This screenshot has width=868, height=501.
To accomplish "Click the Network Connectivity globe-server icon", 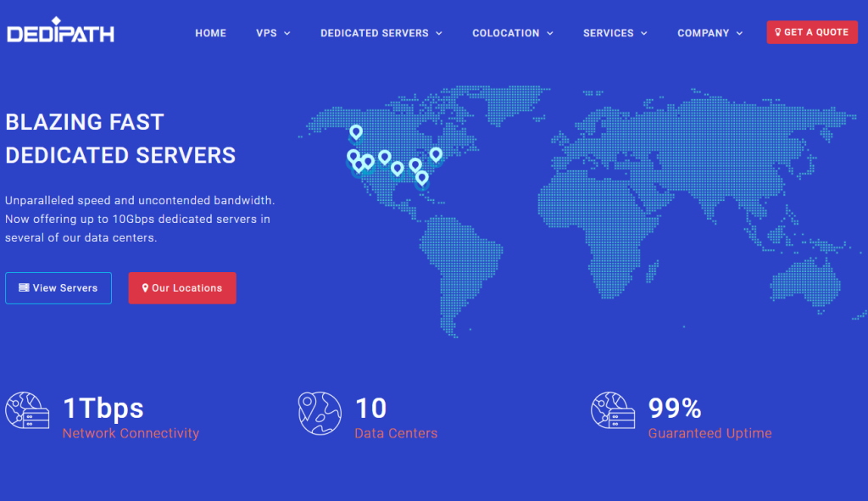I will 27,410.
